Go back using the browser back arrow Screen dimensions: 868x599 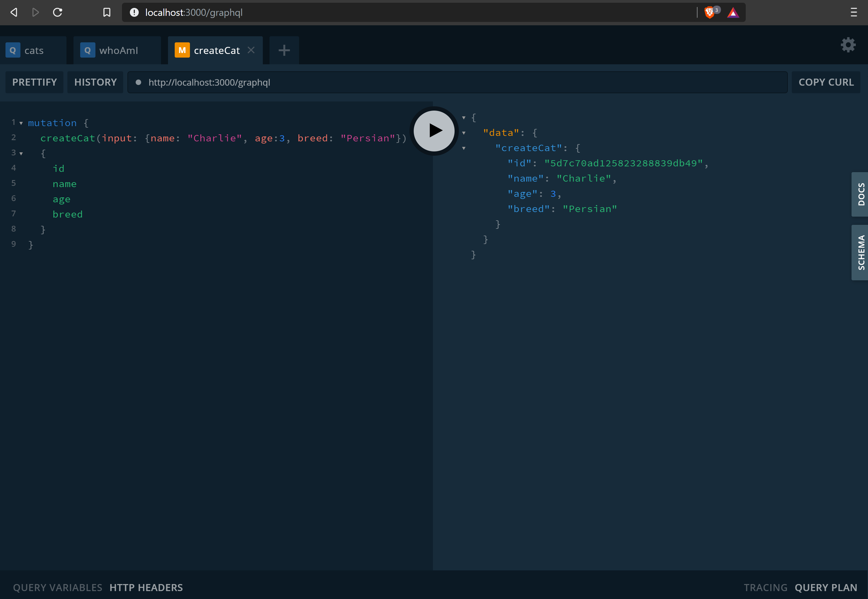click(x=14, y=12)
